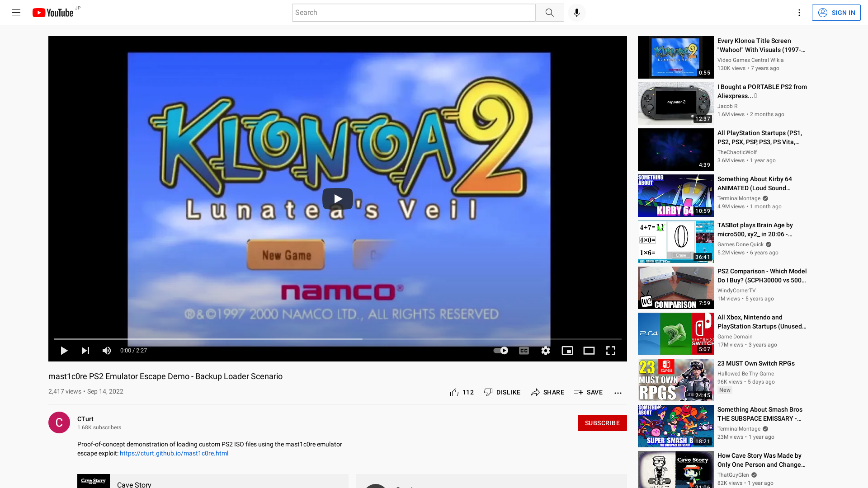Enable closed captions with the CC toggle
Viewport: 868px width, 488px height.
click(x=524, y=351)
